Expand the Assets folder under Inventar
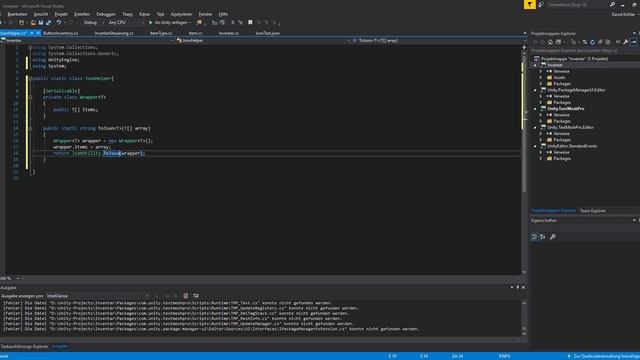The image size is (640, 360). coord(541,78)
